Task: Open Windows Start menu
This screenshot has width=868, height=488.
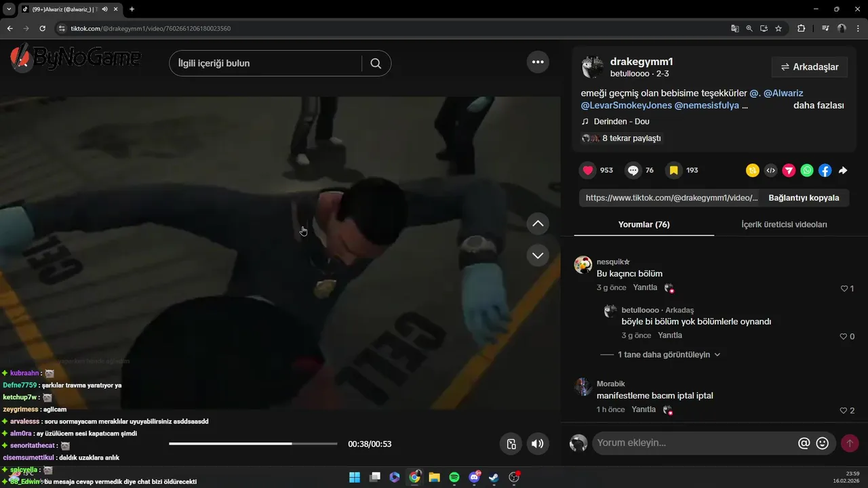Action: coord(355,477)
